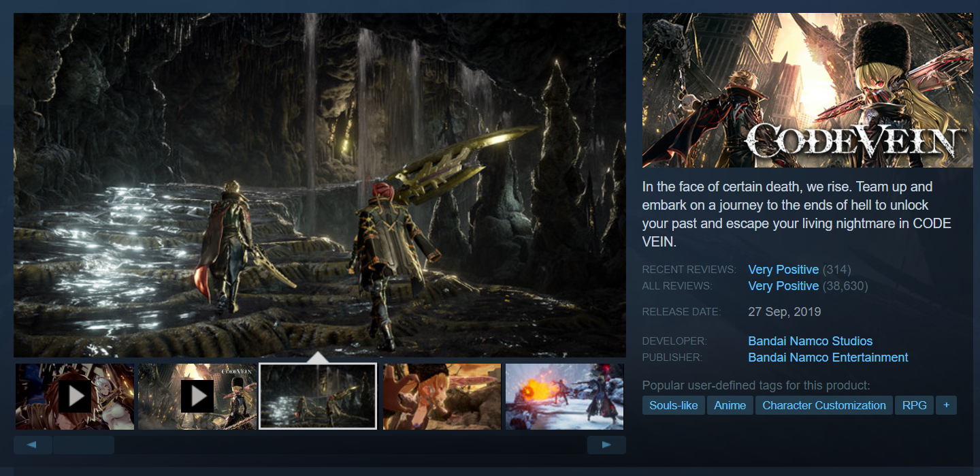This screenshot has height=476, width=980.
Task: Click the RPG tag
Action: click(x=914, y=405)
